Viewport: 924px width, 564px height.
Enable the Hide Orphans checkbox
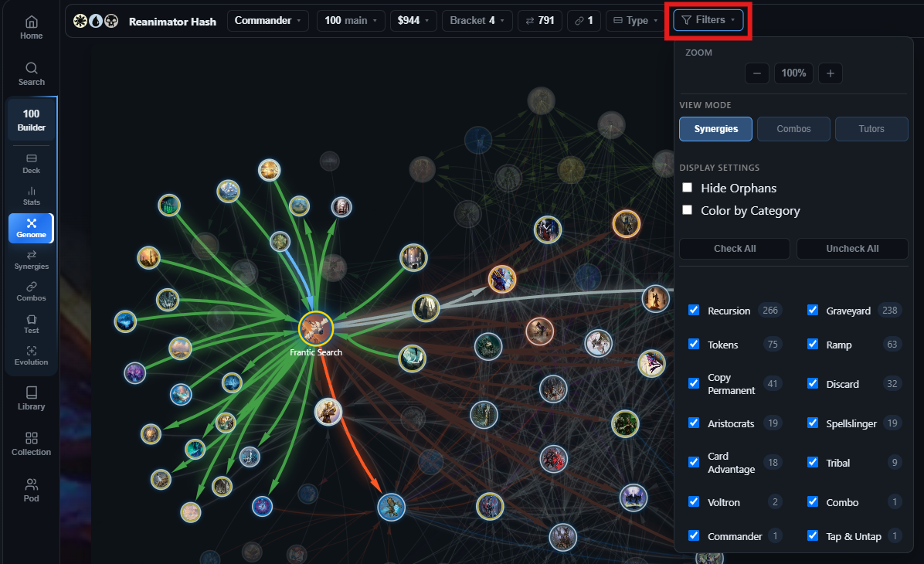click(687, 188)
